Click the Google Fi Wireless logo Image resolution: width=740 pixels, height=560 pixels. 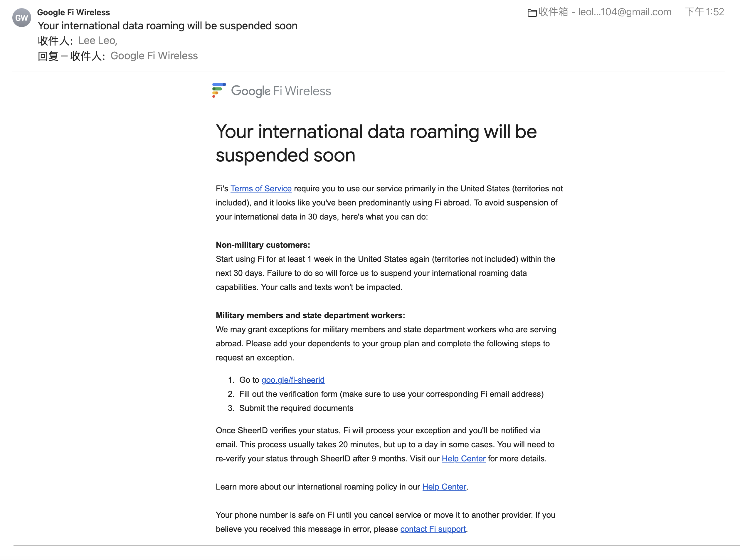[271, 91]
